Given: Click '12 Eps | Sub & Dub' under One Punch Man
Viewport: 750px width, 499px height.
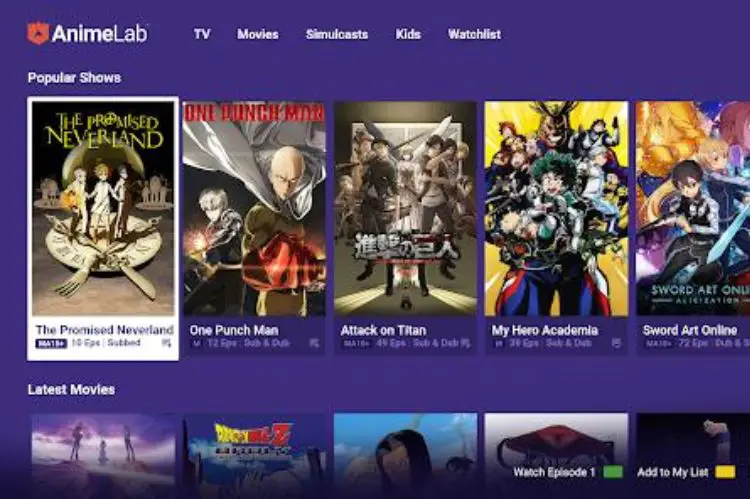Looking at the screenshot, I should (x=248, y=343).
